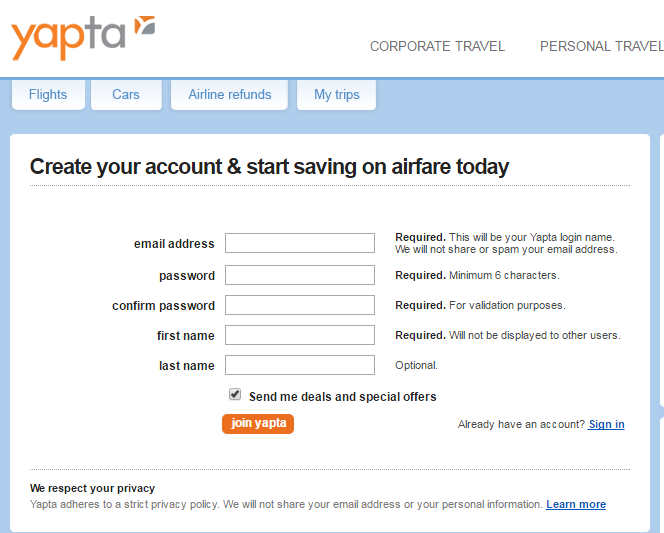Follow the Sign in link
Screen dimensions: 664x533
606,424
